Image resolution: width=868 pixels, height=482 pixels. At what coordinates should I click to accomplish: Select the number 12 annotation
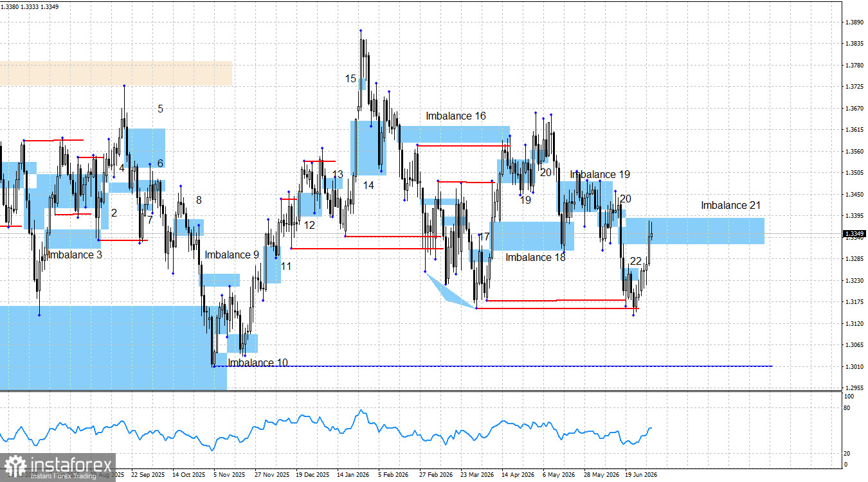pyautogui.click(x=310, y=226)
